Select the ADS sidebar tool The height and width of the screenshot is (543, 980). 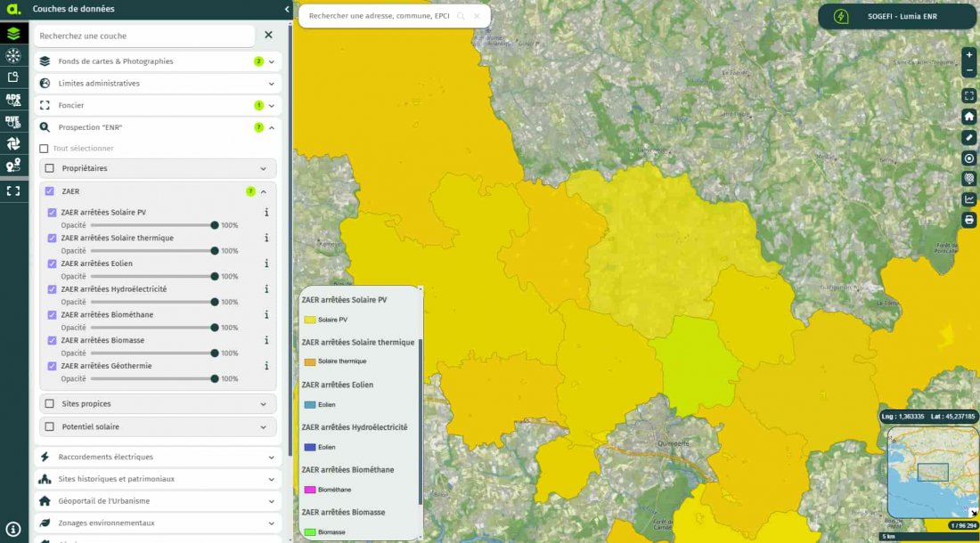[12, 100]
